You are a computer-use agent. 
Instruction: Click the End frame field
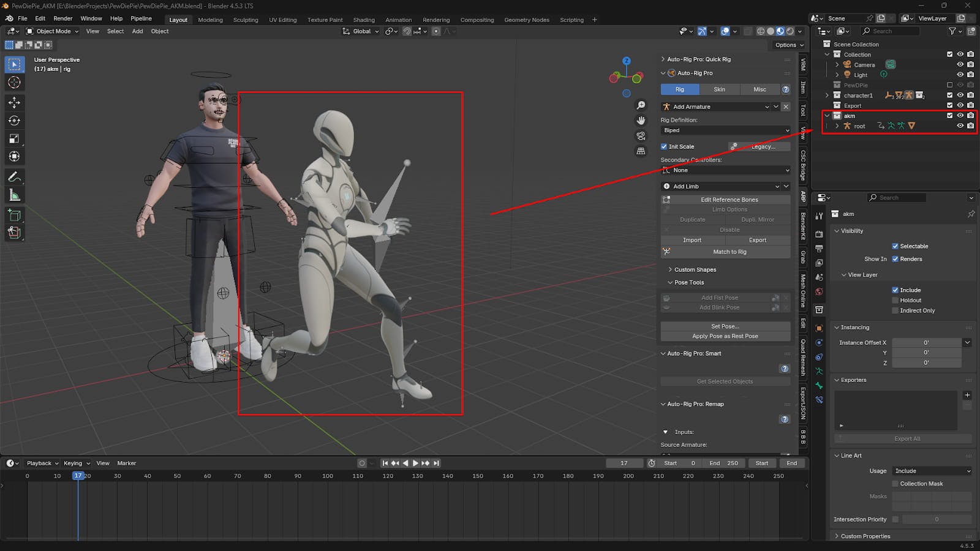[x=723, y=463]
